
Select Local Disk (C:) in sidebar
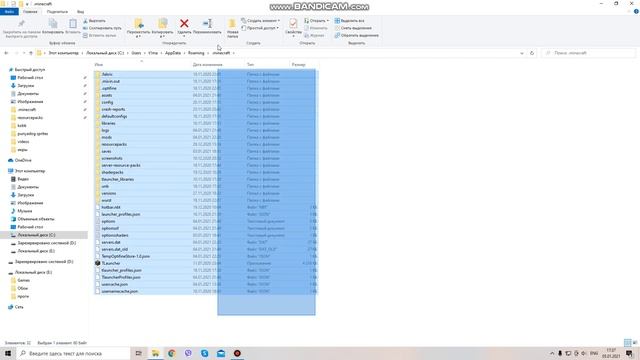click(x=44, y=235)
